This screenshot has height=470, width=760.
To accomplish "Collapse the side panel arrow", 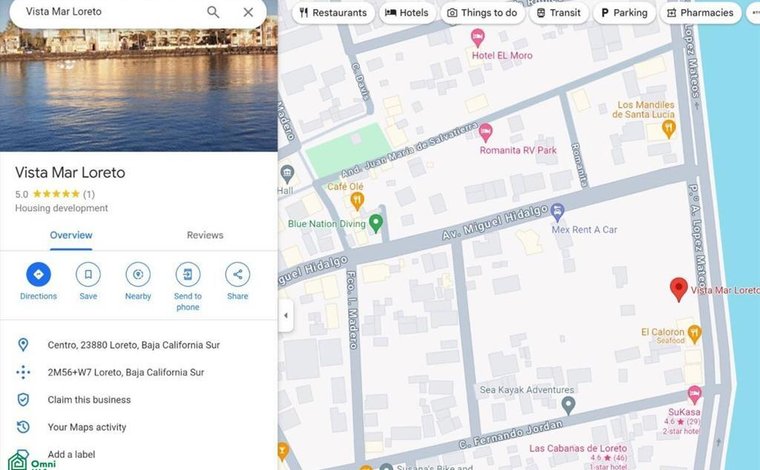I will coord(286,315).
